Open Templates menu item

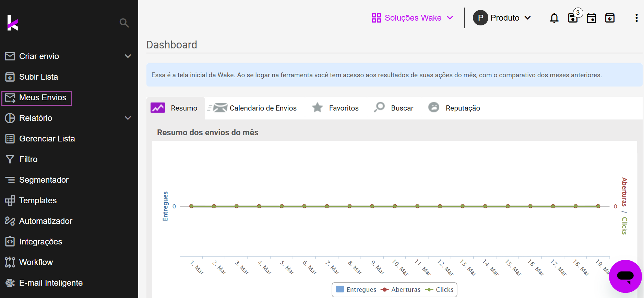click(x=38, y=200)
